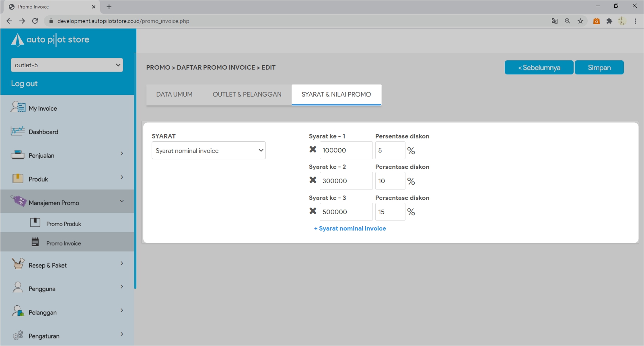This screenshot has height=346, width=644.
Task: Remove Syarat ke - 3 with X icon
Action: coord(313,211)
